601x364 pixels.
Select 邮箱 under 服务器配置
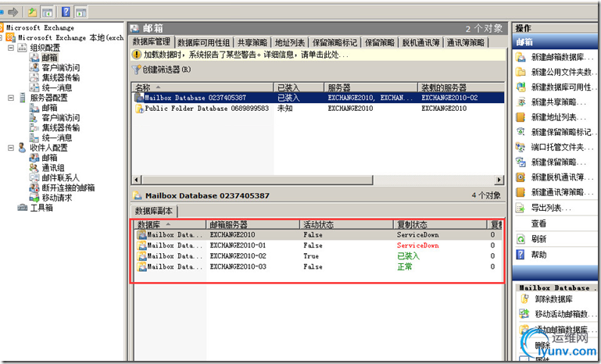pyautogui.click(x=49, y=108)
